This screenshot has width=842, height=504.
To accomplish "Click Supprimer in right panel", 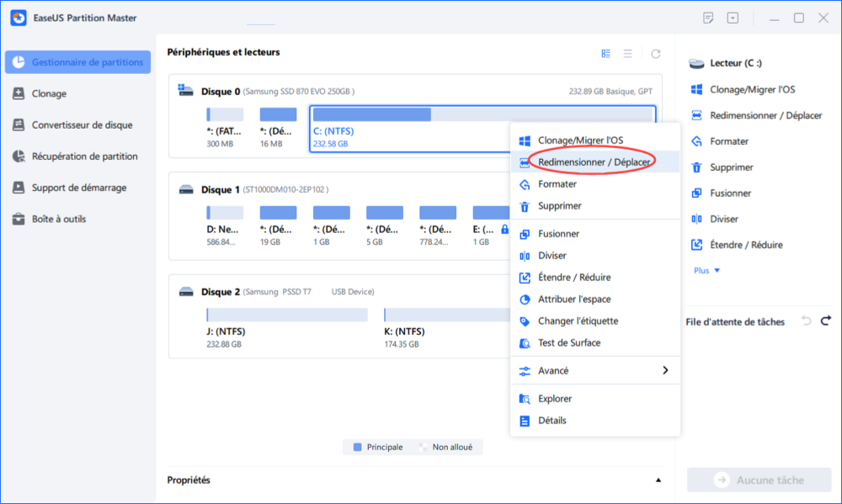I will click(722, 167).
